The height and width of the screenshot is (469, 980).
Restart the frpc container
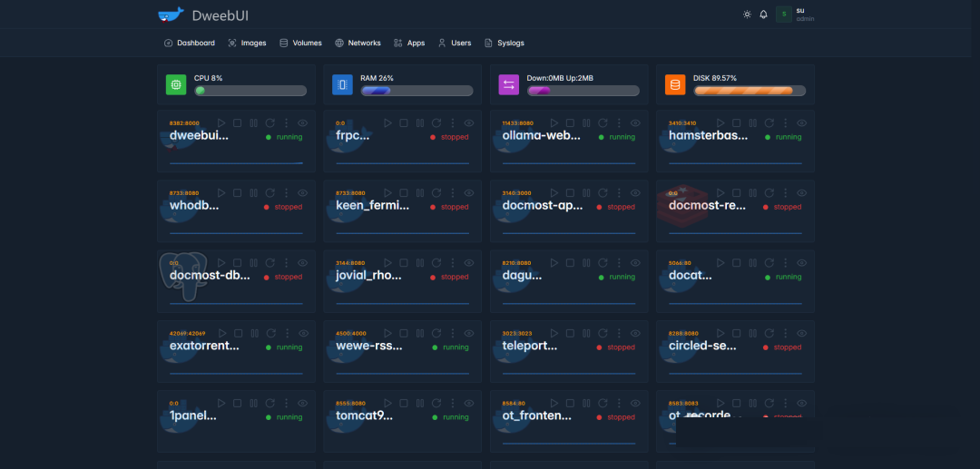coord(436,122)
